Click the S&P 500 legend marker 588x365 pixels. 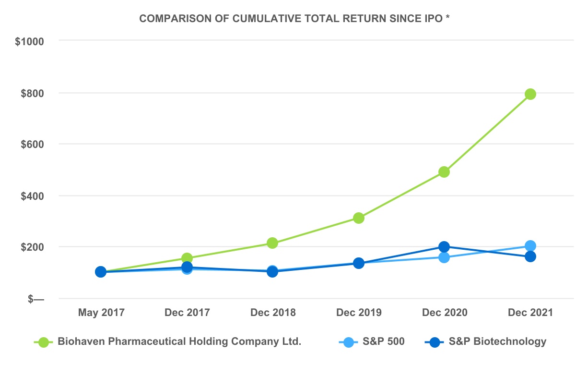click(x=349, y=342)
